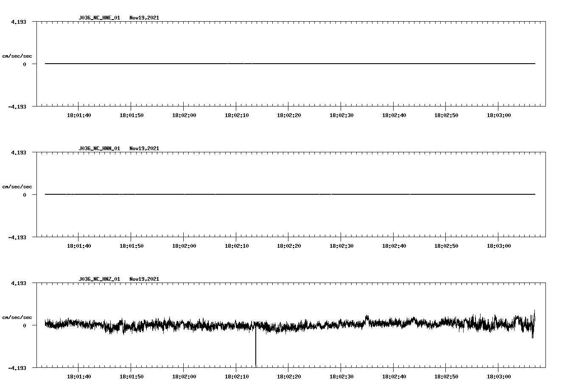This screenshot has width=576, height=392.
Task: Click the 18:02:00 time label under the HNE plot
Action: 184,115
